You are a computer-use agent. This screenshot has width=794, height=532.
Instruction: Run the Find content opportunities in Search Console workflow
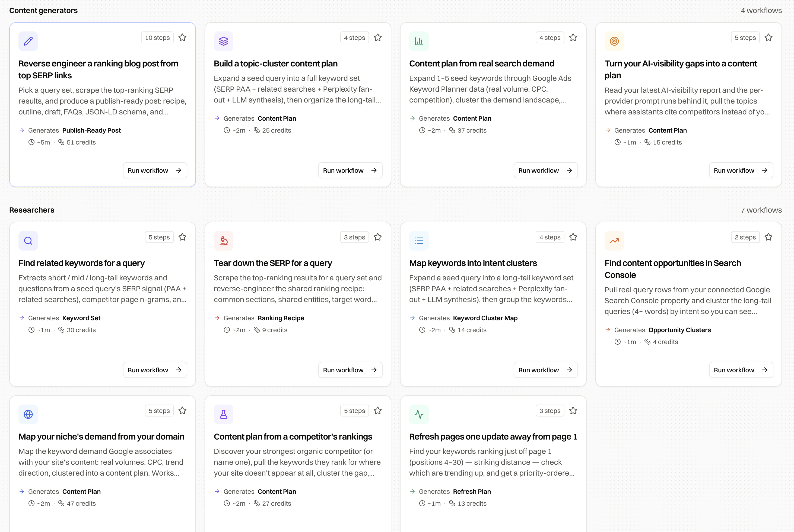click(741, 370)
